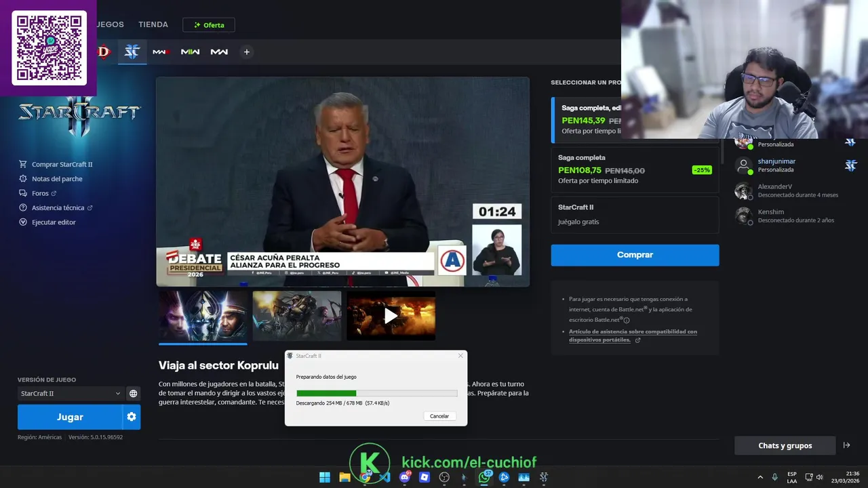Open game settings gear next to Jugar
The height and width of the screenshot is (488, 868).
coord(132,417)
